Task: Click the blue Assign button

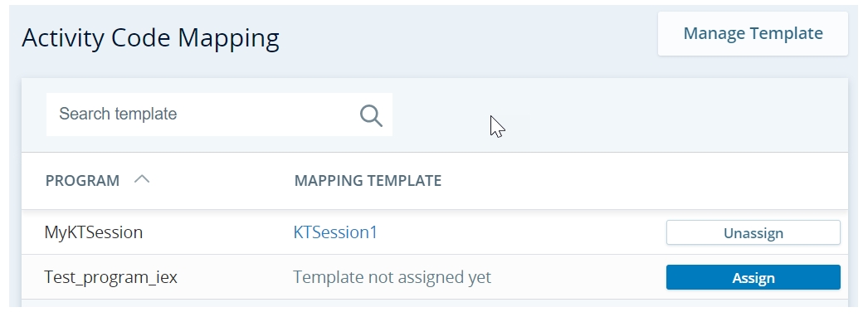Action: click(x=753, y=278)
